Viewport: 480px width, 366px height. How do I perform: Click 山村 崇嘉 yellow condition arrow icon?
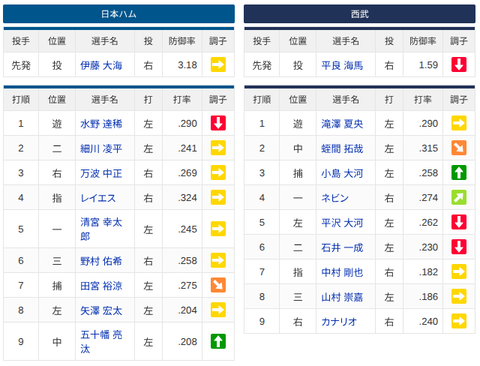click(x=459, y=296)
